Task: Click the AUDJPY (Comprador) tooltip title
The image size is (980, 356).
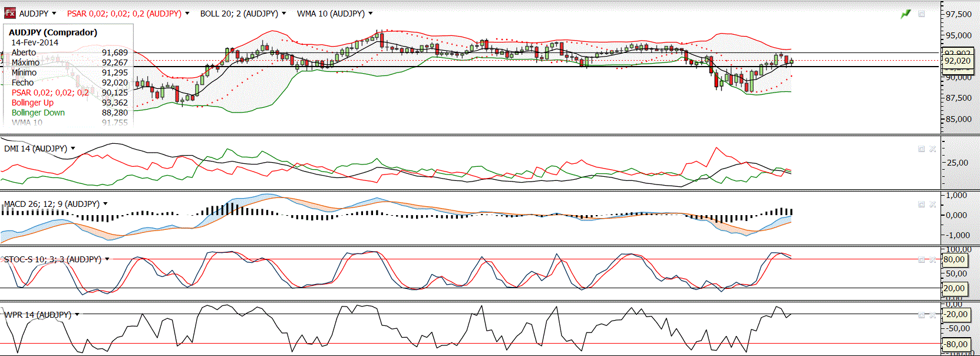Action: [x=53, y=32]
